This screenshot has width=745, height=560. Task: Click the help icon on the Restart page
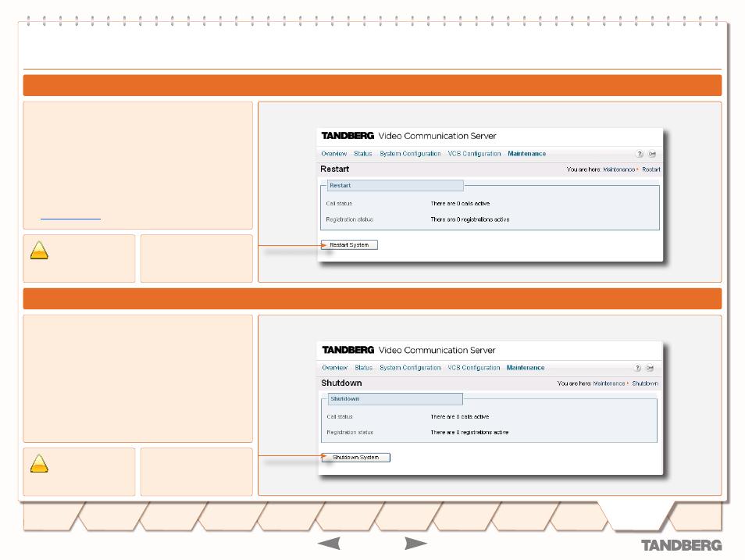tap(640, 154)
